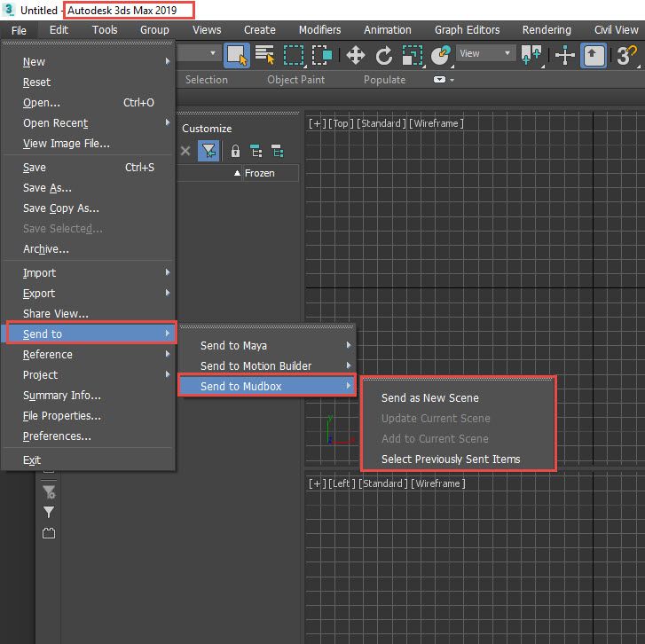Expand the Send to Maya submenu
The width and height of the screenshot is (645, 644).
coord(267,345)
